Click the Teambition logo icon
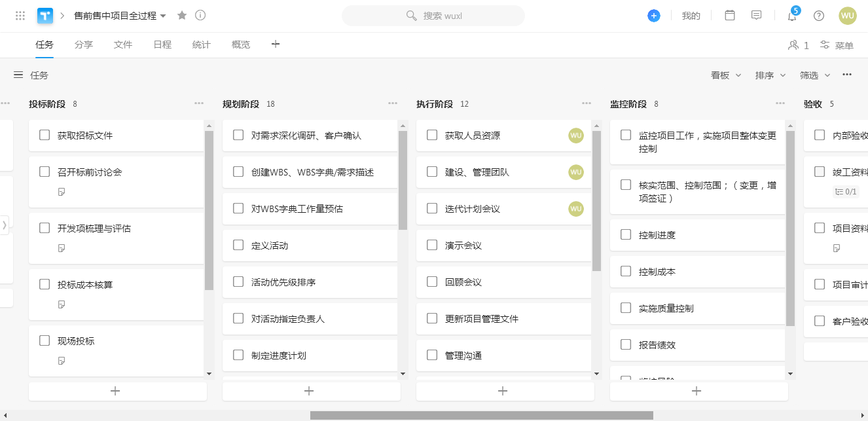 point(45,16)
